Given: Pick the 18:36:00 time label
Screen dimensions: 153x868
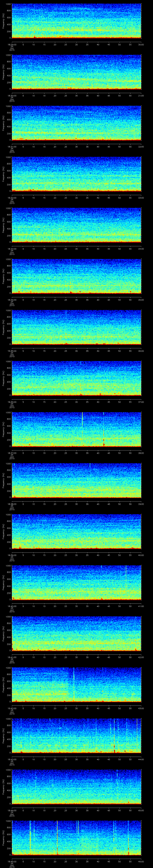Looking at the screenshot, I should coord(12,402).
